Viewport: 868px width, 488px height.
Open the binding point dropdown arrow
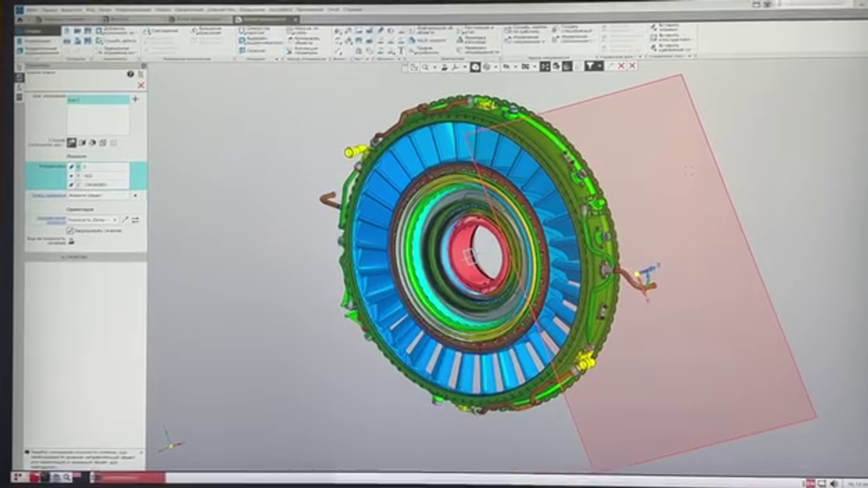(135, 195)
